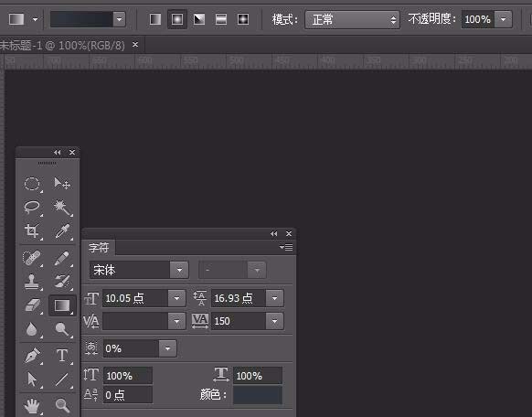Select the Hand tool

click(32, 405)
